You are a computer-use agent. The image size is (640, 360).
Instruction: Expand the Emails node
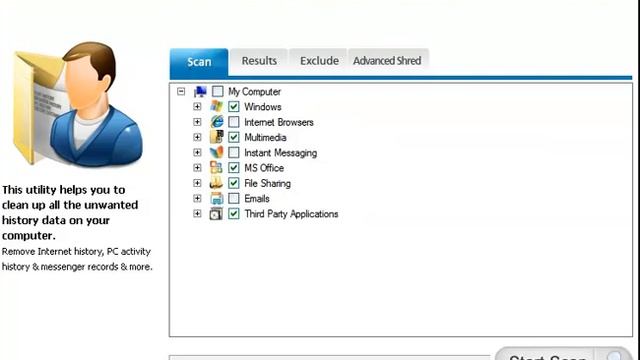click(197, 198)
